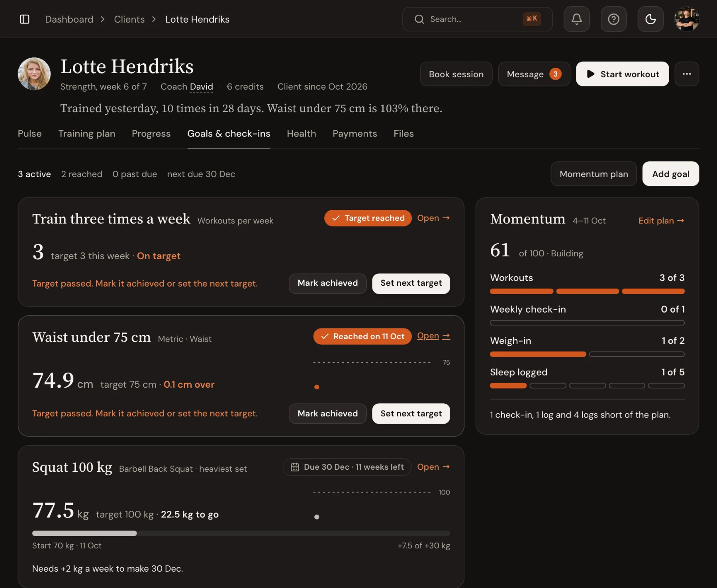Click the Target reached badge
The image size is (717, 588).
coord(368,218)
